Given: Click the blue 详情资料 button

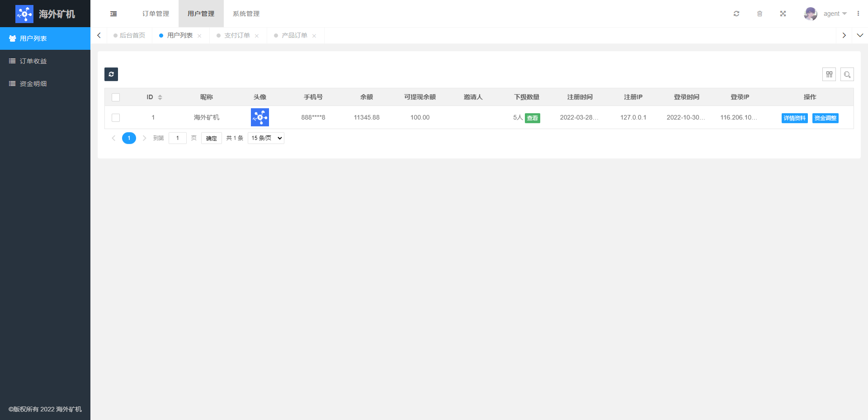Looking at the screenshot, I should 794,118.
